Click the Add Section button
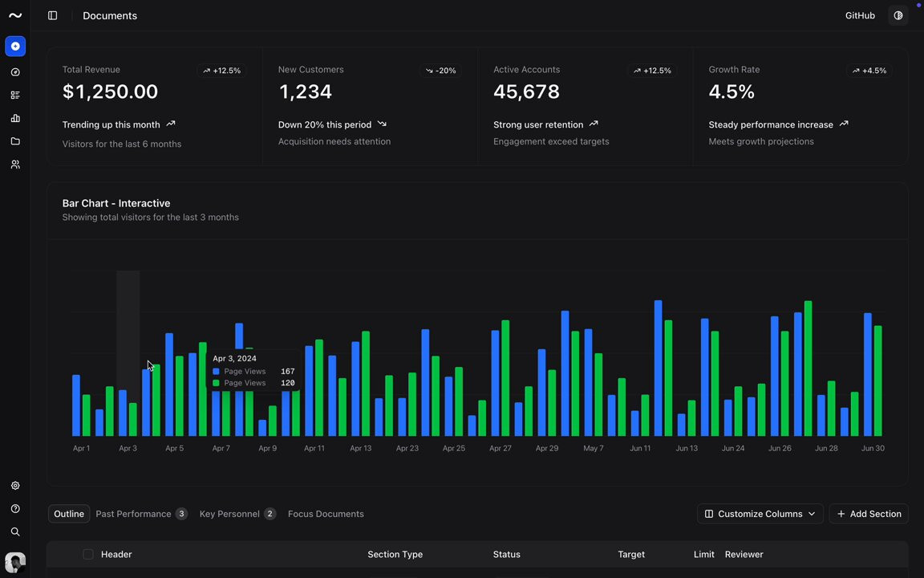Image resolution: width=924 pixels, height=578 pixels. (869, 514)
